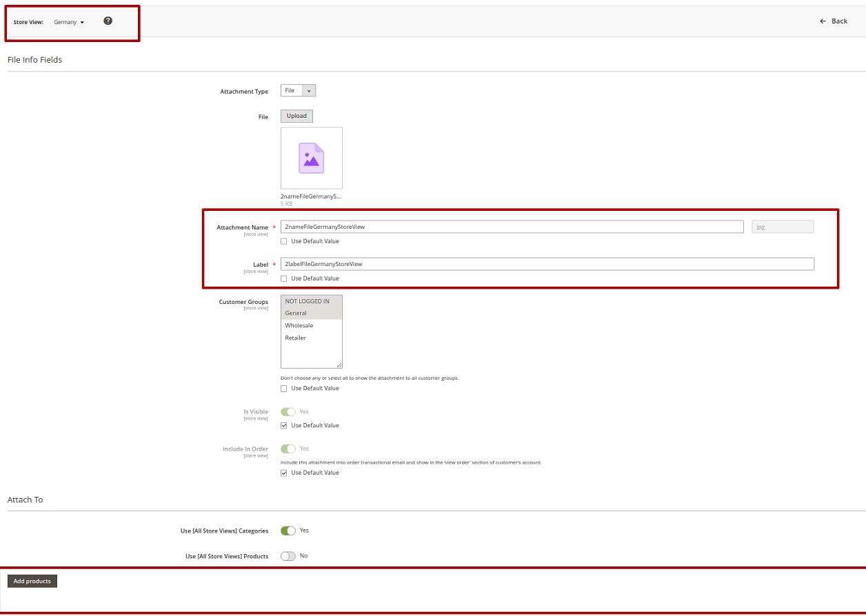Open the Store View Germany dropdown
Image resolution: width=866 pixels, height=616 pixels.
pos(69,22)
